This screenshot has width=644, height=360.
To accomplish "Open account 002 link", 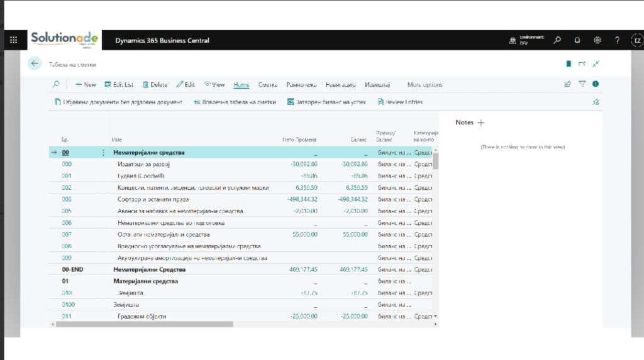I will click(67, 188).
